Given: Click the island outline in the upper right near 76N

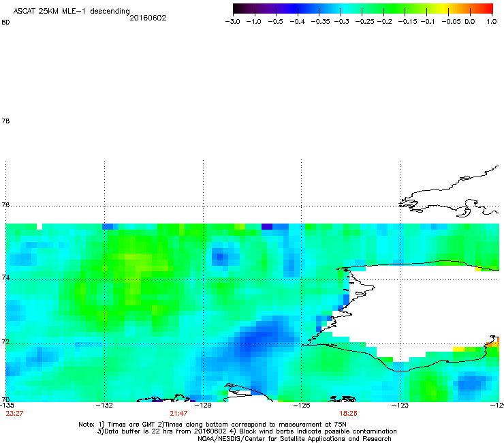Looking at the screenshot, I should click(x=450, y=193).
